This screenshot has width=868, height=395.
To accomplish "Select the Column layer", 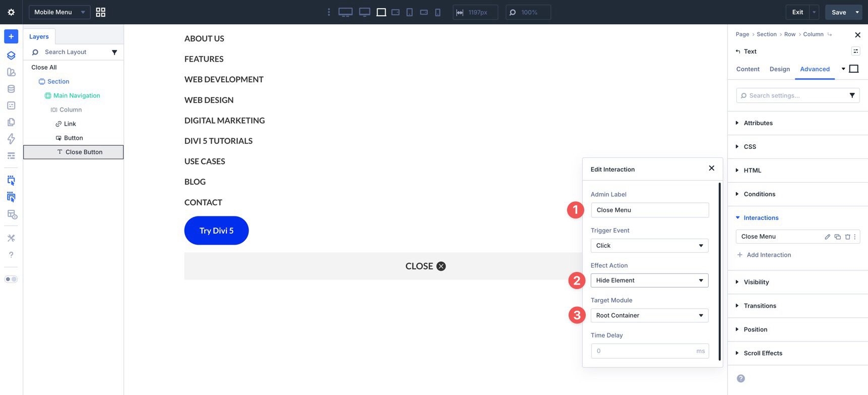I will point(70,109).
